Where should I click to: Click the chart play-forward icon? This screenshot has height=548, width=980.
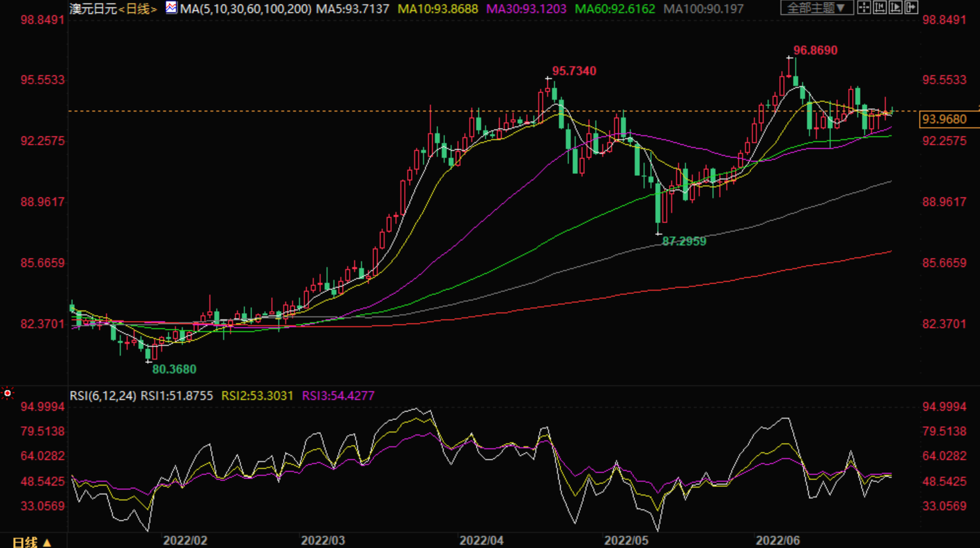click(x=895, y=8)
